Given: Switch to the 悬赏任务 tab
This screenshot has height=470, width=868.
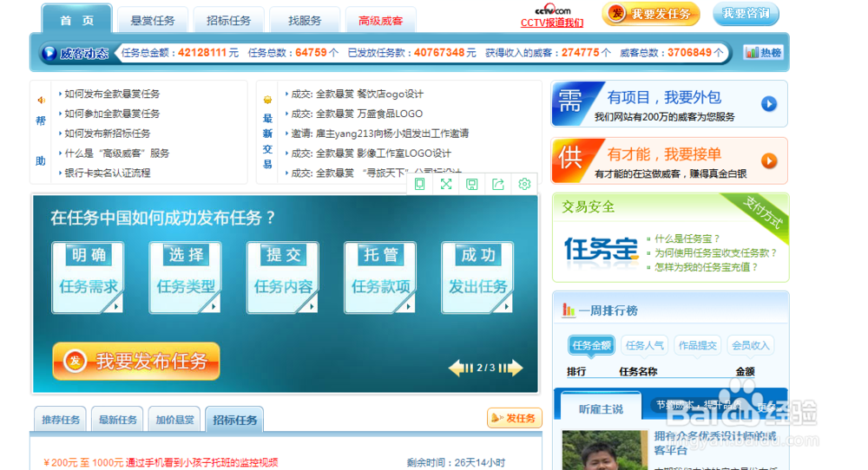Looking at the screenshot, I should tap(153, 21).
